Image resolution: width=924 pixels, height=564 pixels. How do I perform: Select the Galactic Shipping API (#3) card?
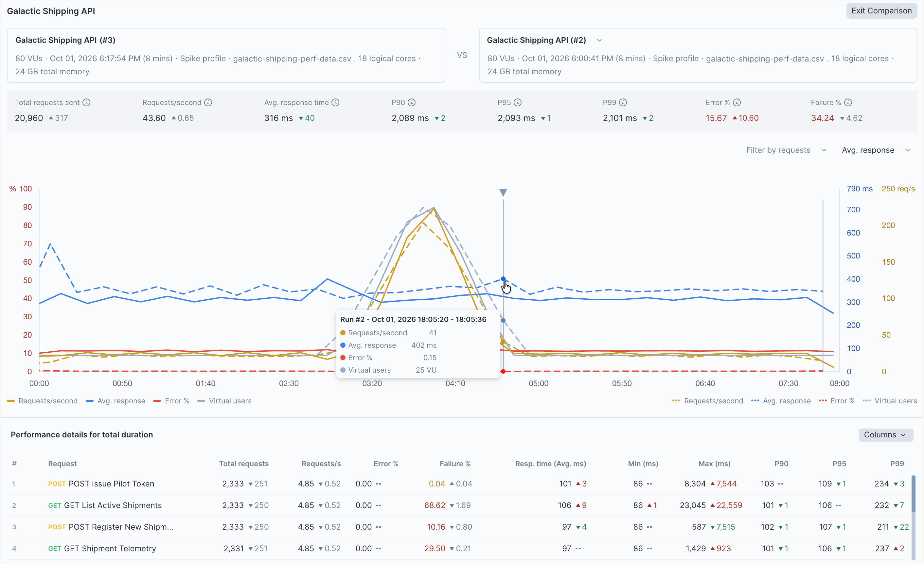tap(226, 55)
